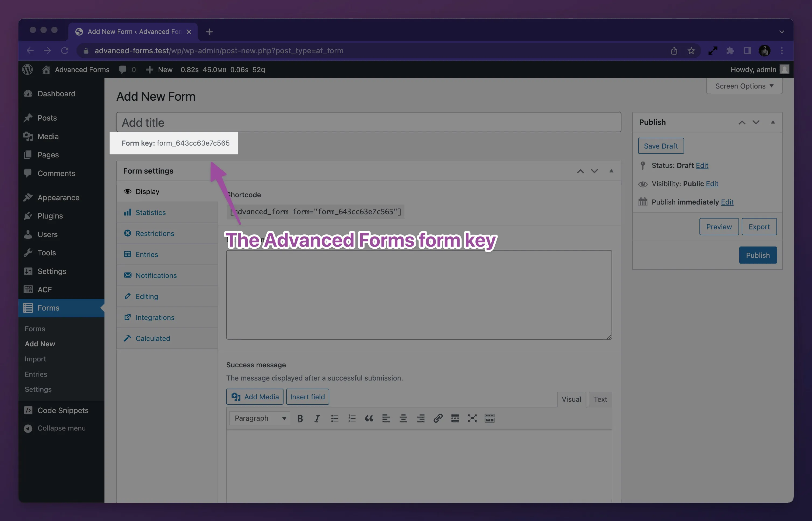812x521 pixels.
Task: Open a new browser tab with plus
Action: click(209, 32)
